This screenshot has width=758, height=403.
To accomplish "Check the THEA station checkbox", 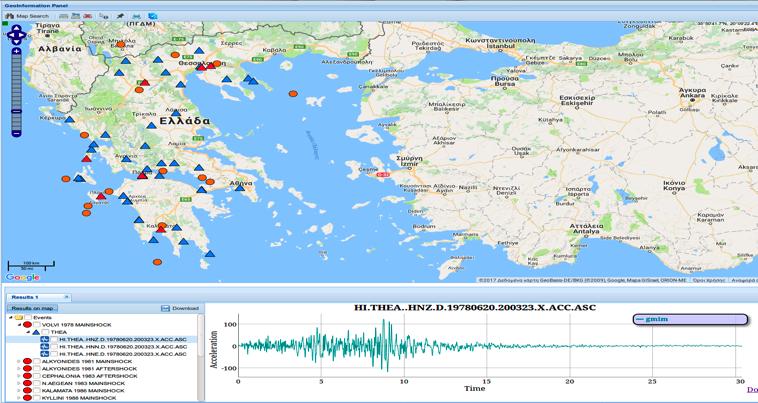I will point(45,332).
